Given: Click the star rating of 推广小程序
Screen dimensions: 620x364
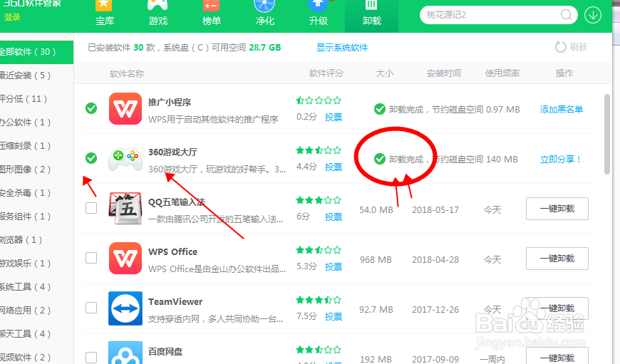Looking at the screenshot, I should point(319,100).
